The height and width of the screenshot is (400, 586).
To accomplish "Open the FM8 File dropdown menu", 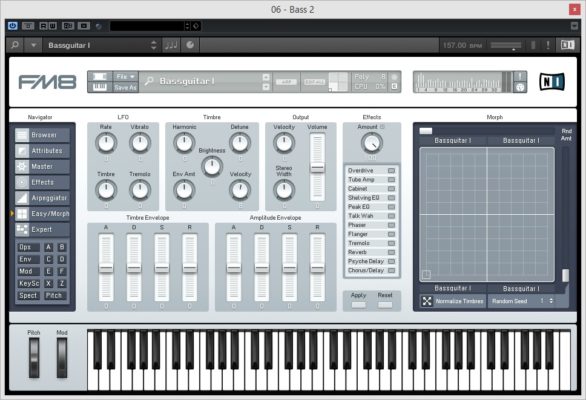I will [x=126, y=76].
